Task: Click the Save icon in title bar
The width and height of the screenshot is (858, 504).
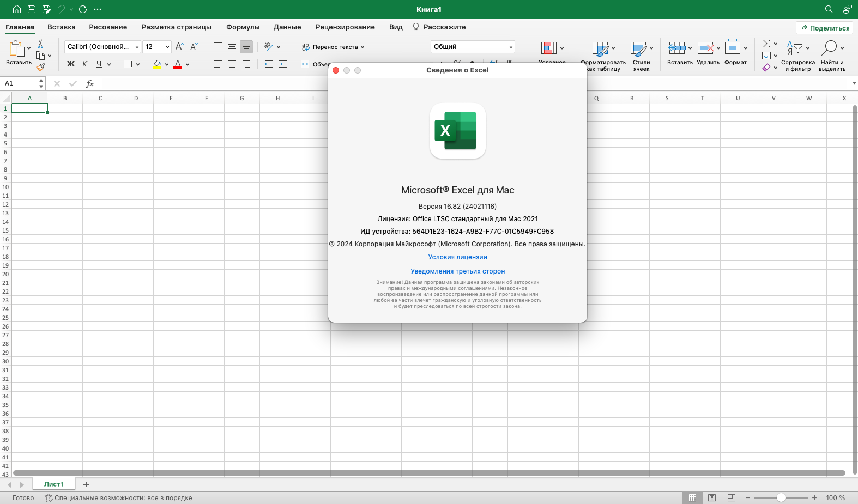Action: coord(32,9)
